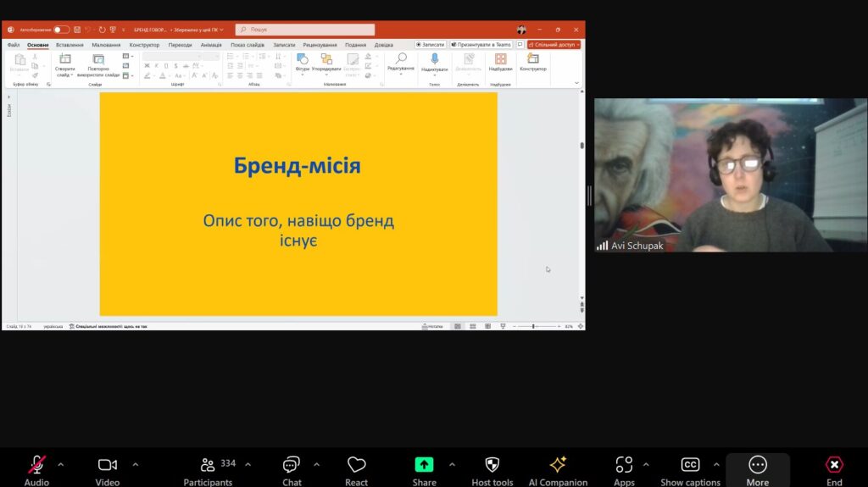Click the End meeting button
The image size is (868, 487).
pyautogui.click(x=834, y=465)
